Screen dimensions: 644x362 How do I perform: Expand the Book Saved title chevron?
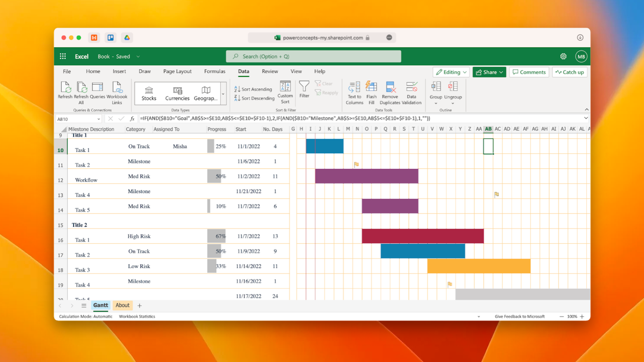[138, 57]
